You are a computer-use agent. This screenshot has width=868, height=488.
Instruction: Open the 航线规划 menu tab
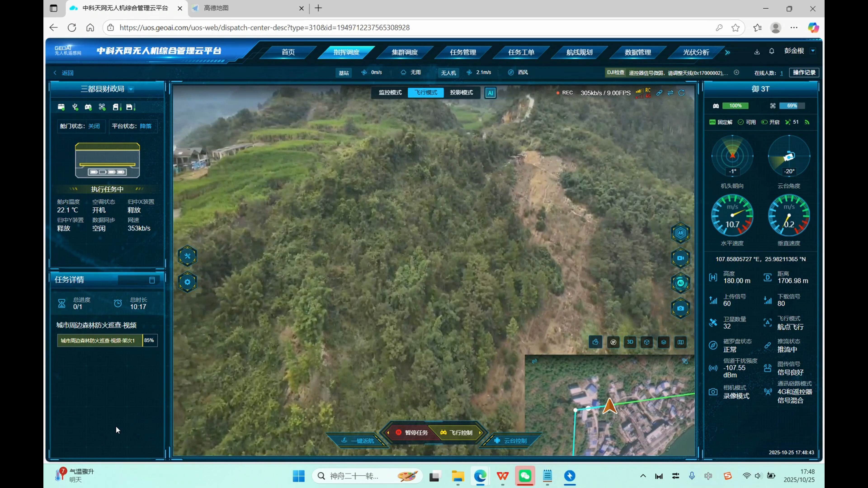tap(579, 52)
